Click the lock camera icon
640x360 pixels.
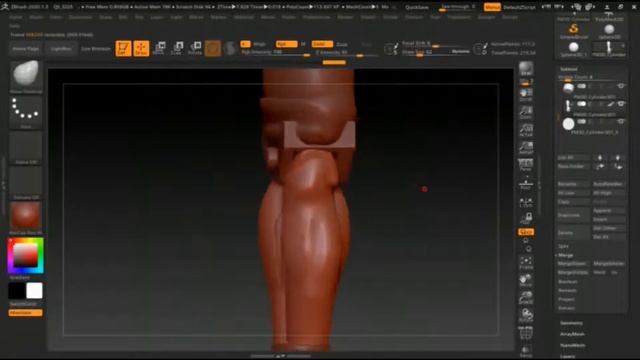pyautogui.click(x=526, y=218)
